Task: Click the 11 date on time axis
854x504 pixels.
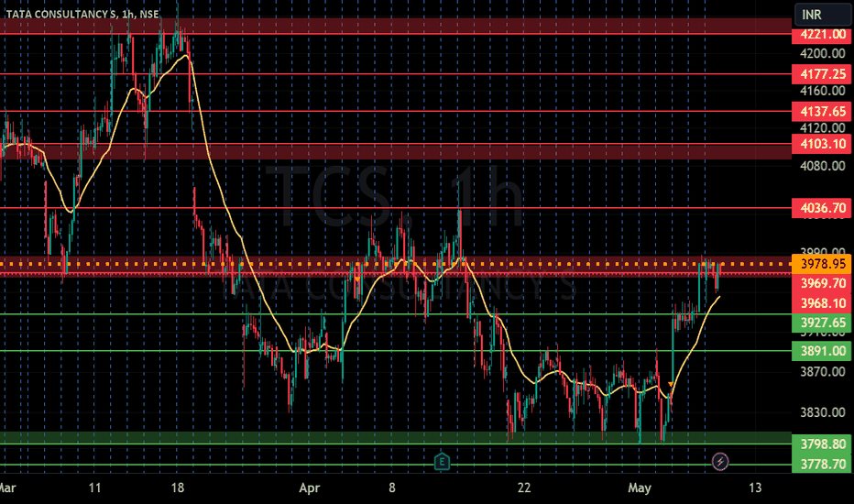Action: point(94,488)
